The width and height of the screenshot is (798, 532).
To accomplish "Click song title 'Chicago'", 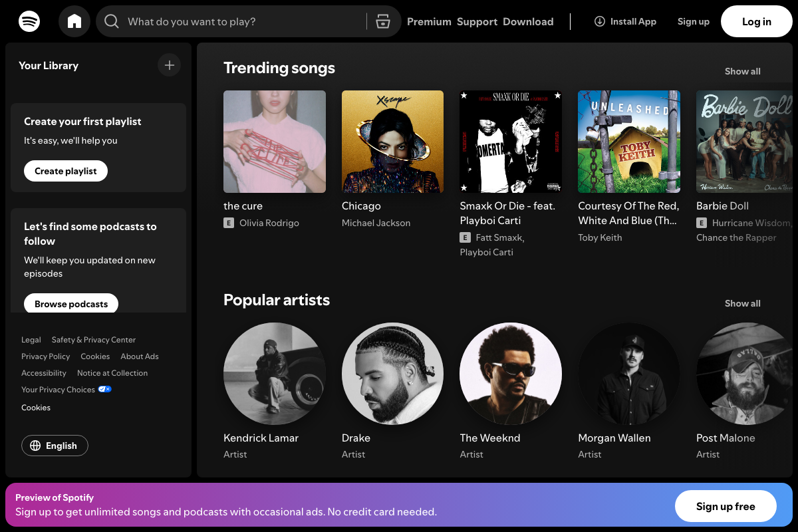I will [x=361, y=206].
